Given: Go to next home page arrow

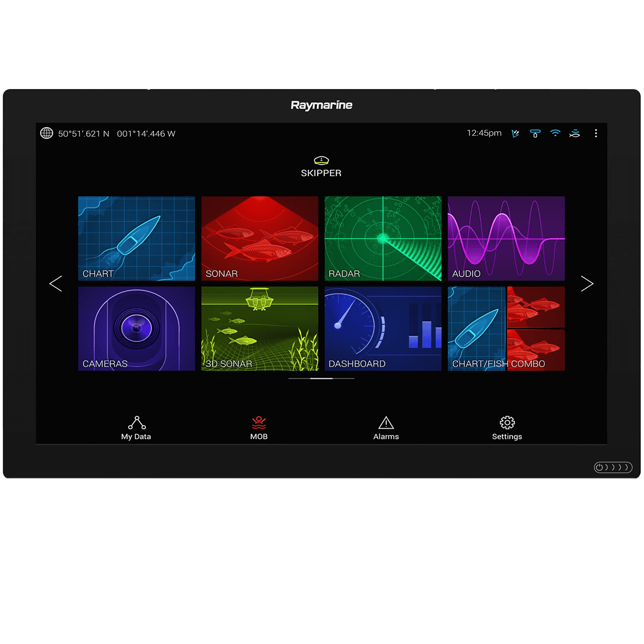Looking at the screenshot, I should pyautogui.click(x=587, y=283).
